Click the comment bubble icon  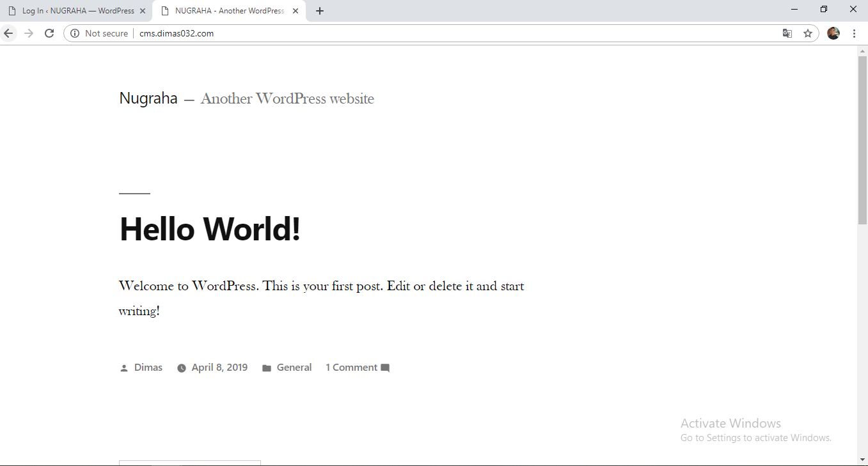[385, 368]
